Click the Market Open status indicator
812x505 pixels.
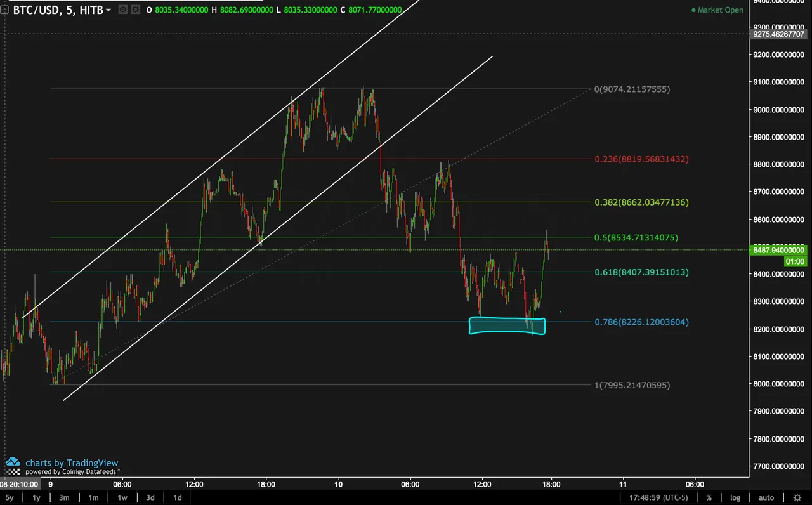(x=717, y=10)
